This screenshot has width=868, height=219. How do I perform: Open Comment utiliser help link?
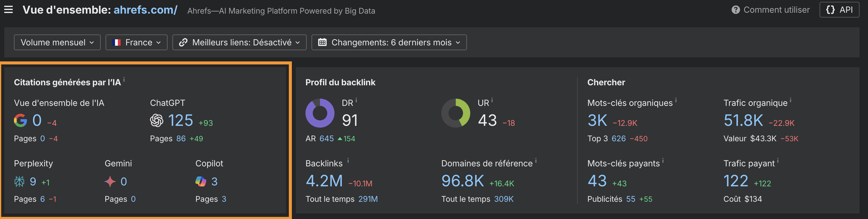[x=770, y=10]
